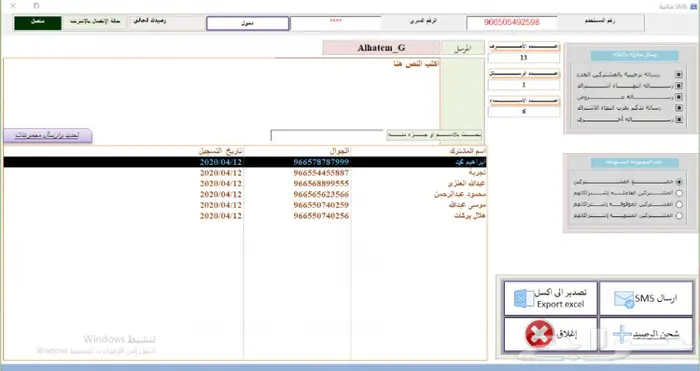Select the all subscribers radio button
The image size is (700, 371).
click(679, 182)
